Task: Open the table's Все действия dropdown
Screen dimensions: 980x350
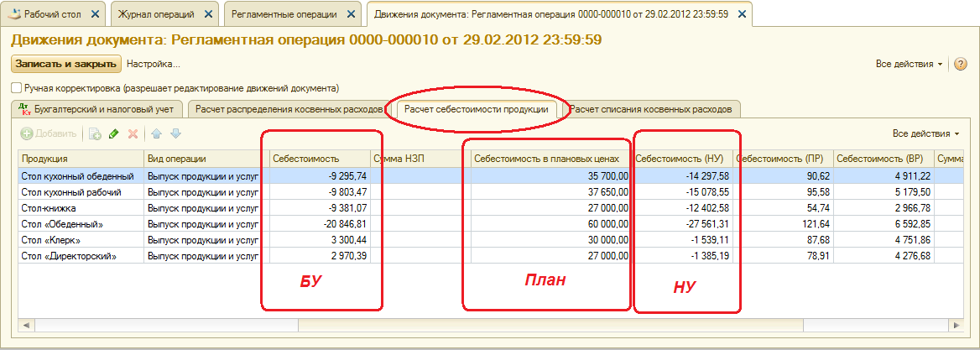Action: 925,133
